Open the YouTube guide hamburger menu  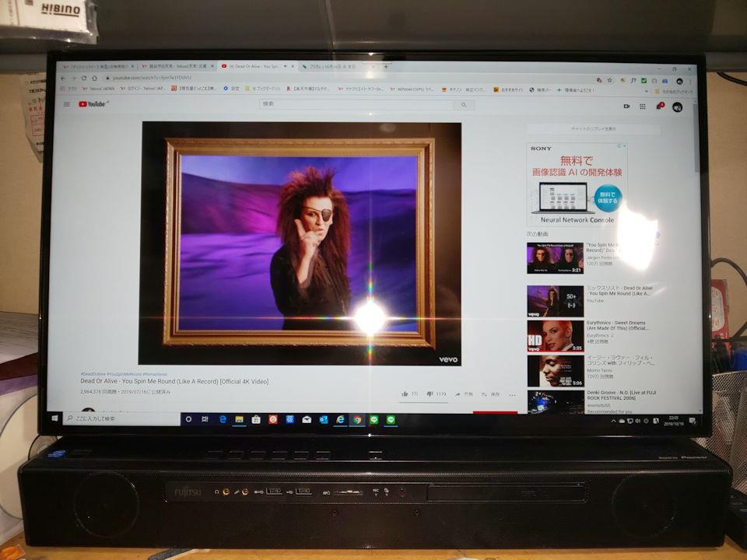tap(67, 104)
